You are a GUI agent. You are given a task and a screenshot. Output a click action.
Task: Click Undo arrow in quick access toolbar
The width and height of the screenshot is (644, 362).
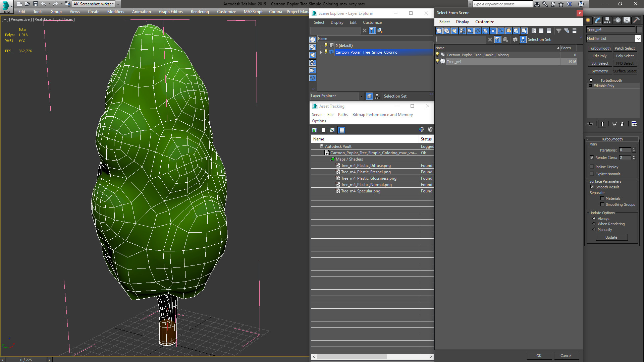43,4
